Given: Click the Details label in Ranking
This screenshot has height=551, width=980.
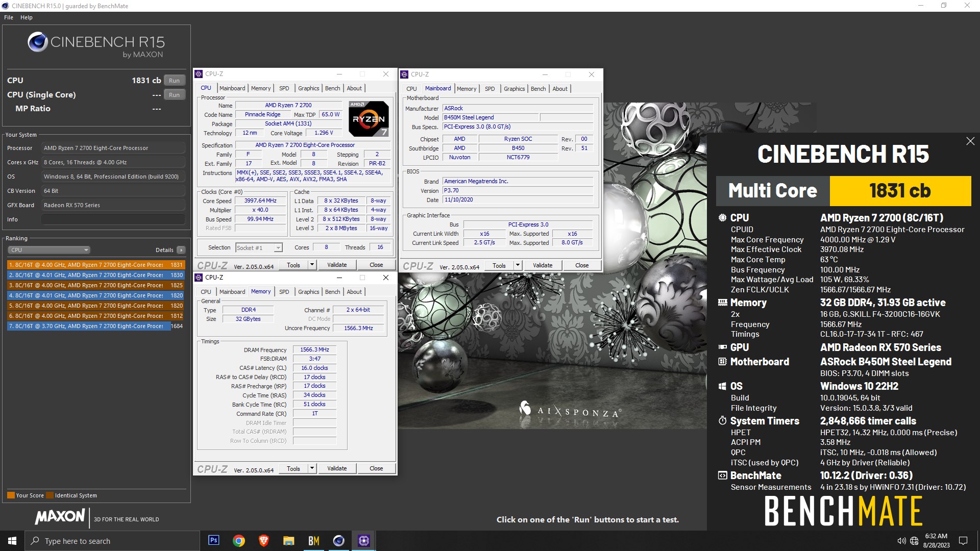Looking at the screenshot, I should point(164,250).
